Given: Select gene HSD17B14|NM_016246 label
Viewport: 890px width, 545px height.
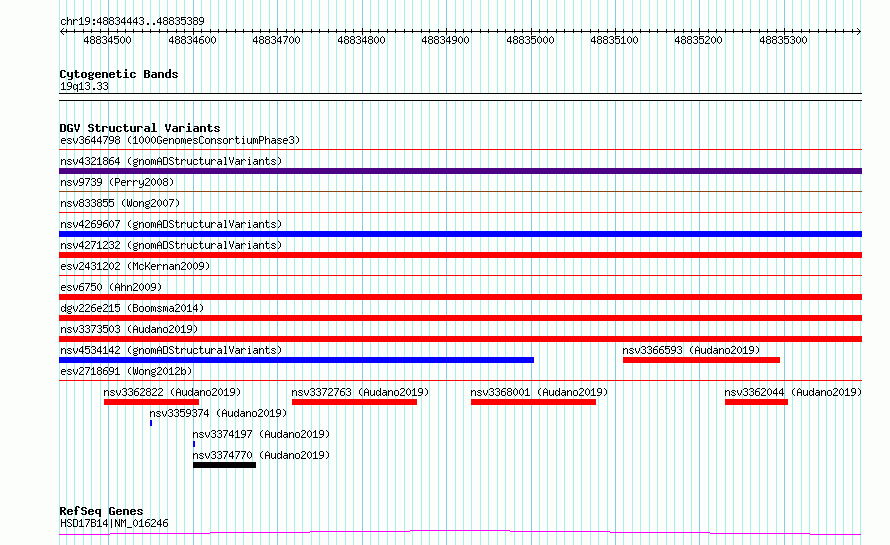Looking at the screenshot, I should click(114, 523).
